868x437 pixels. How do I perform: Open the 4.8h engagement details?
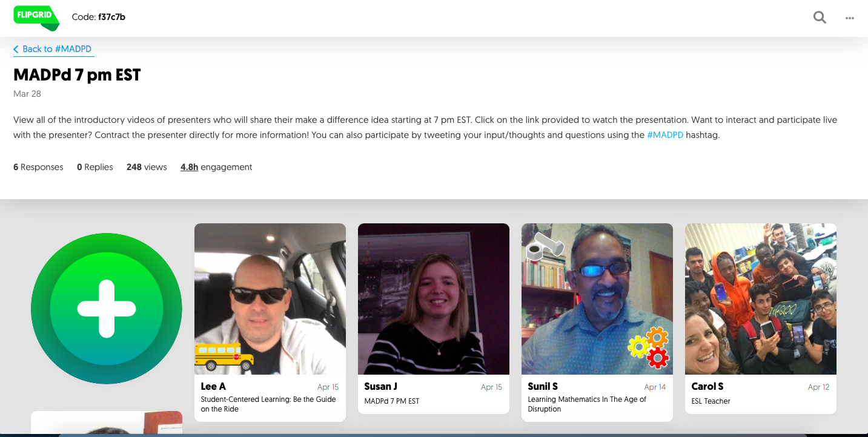click(189, 166)
